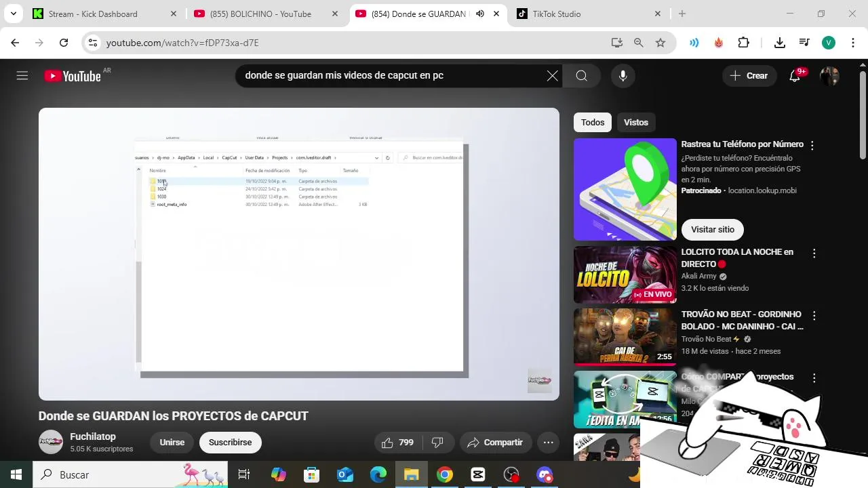Open the tab search dropdown arrow

tap(13, 14)
